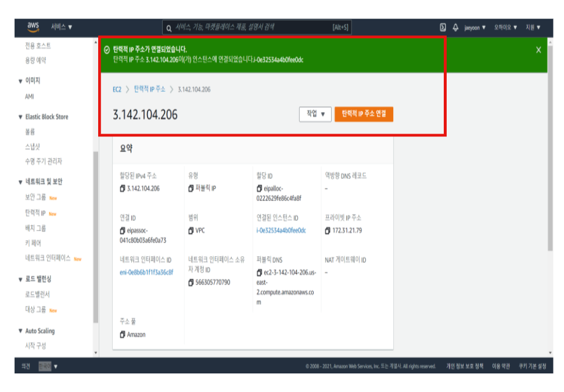Viewport: 564px width, 392px height.
Task: Open network interface eni-0e8b6b1f1f3a36c8f link
Action: [x=146, y=272]
